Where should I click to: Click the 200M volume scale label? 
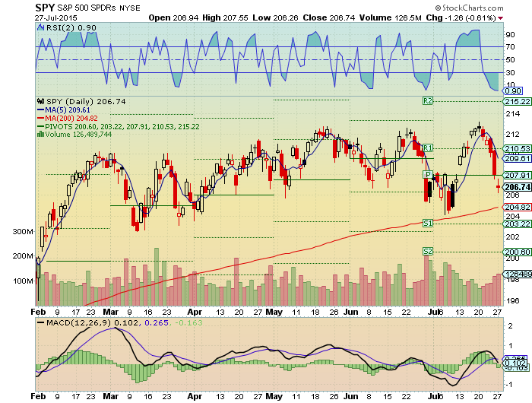(x=23, y=256)
